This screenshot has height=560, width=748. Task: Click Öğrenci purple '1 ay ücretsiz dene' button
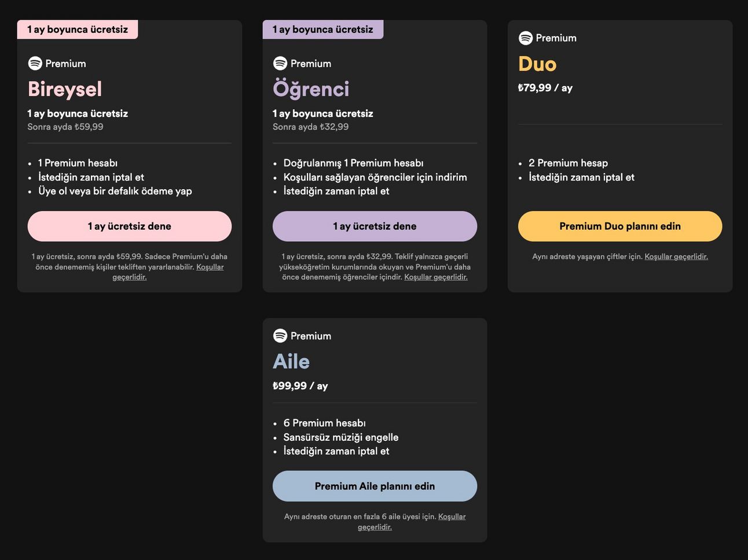click(375, 226)
